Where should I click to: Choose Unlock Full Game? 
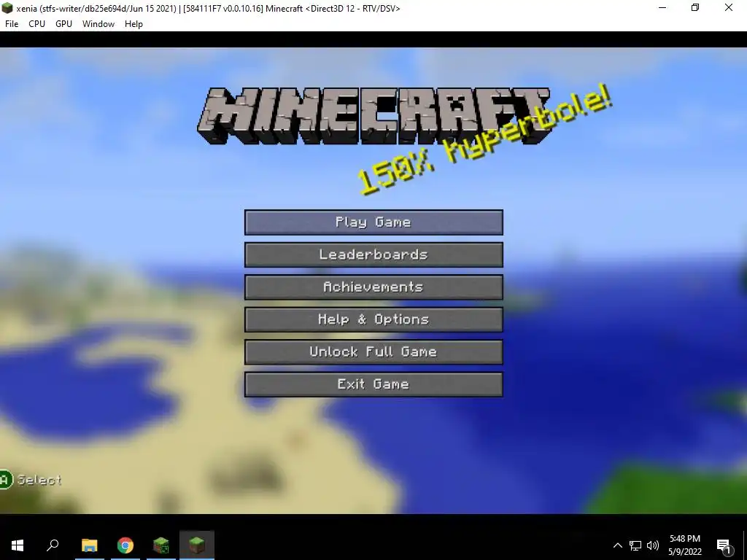[x=373, y=352]
